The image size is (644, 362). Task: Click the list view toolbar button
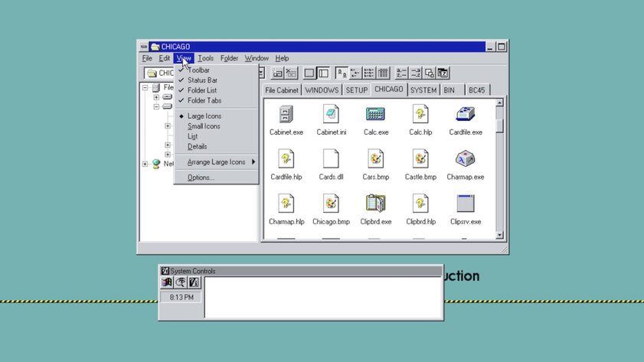[x=369, y=73]
